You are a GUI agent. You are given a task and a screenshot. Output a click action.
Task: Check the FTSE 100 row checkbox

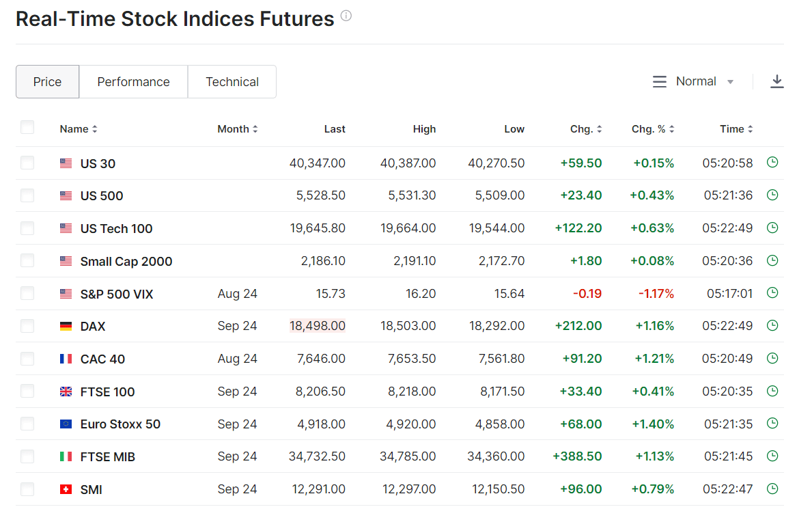(27, 391)
